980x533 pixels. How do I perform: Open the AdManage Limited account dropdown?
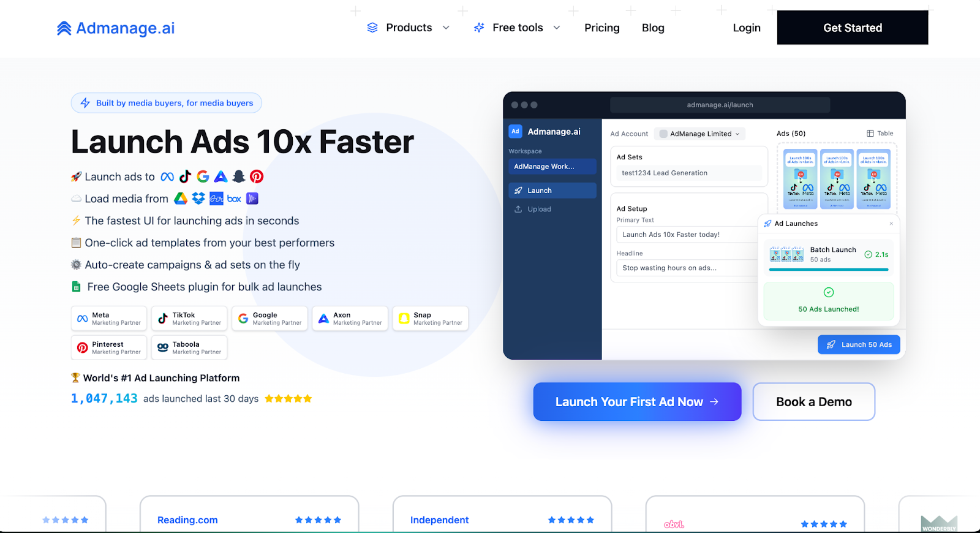[699, 134]
